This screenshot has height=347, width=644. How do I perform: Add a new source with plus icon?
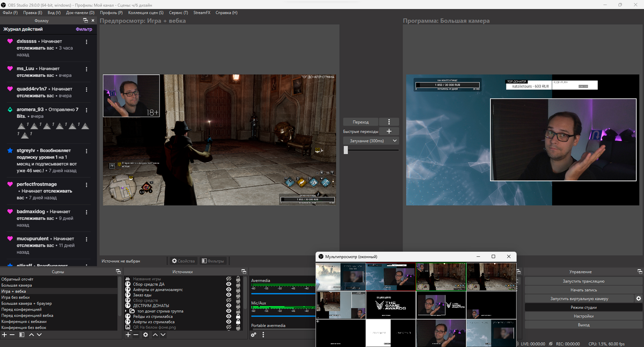(x=128, y=335)
